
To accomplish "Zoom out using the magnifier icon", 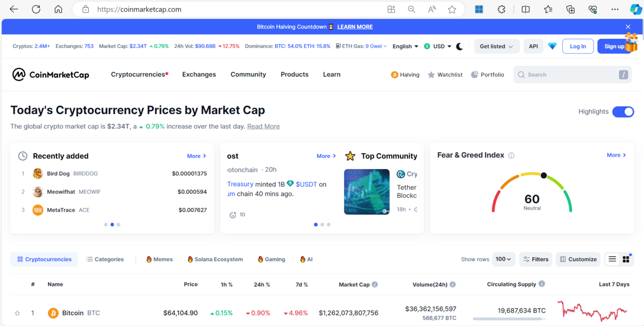I will pyautogui.click(x=411, y=9).
